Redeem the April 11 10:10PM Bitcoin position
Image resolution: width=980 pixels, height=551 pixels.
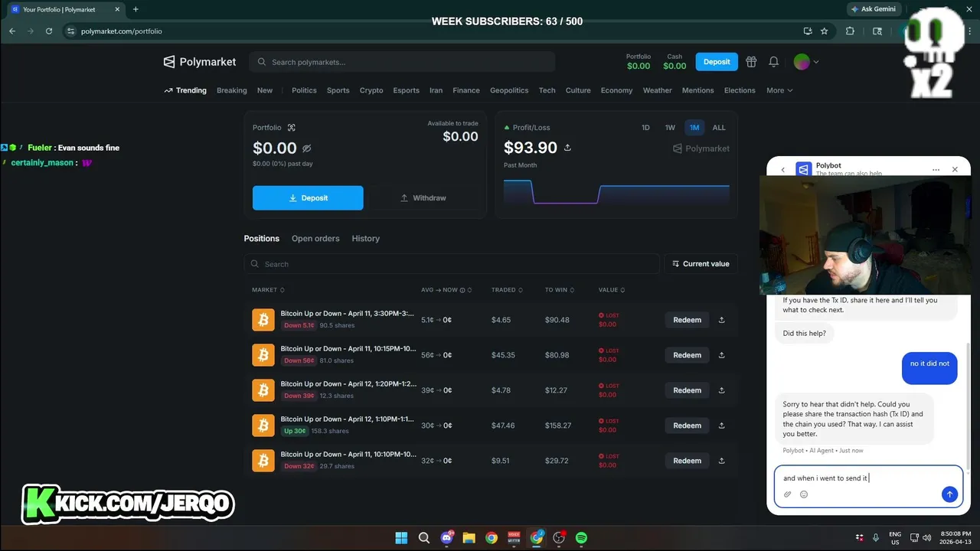(687, 461)
